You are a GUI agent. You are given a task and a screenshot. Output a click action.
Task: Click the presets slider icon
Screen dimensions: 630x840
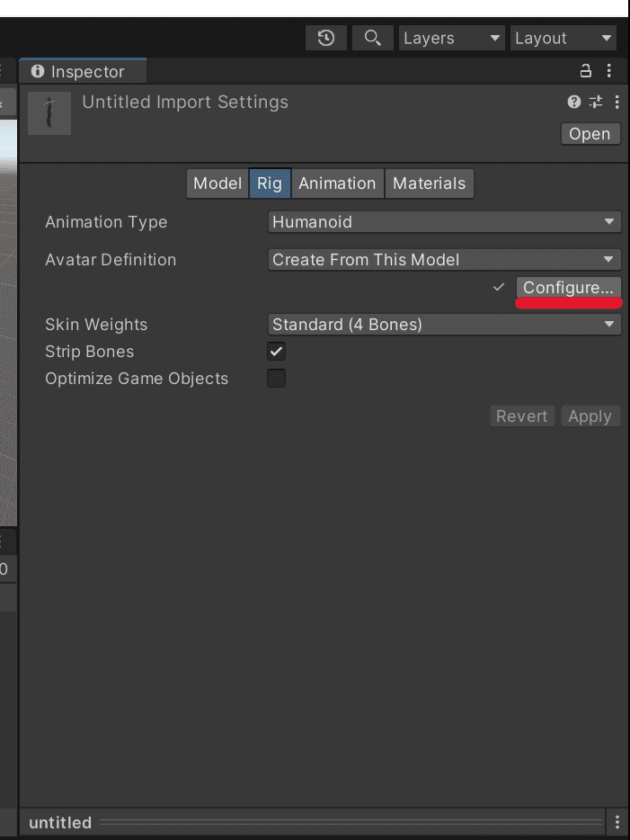pos(596,103)
